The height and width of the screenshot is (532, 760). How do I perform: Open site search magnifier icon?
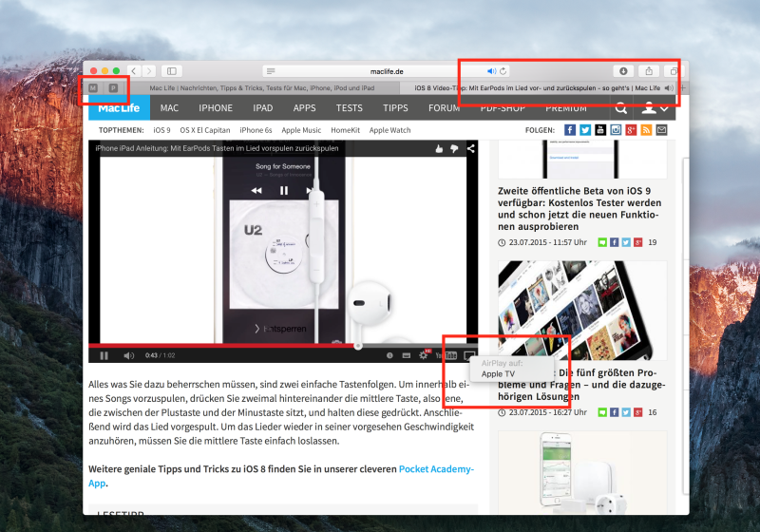pyautogui.click(x=621, y=108)
